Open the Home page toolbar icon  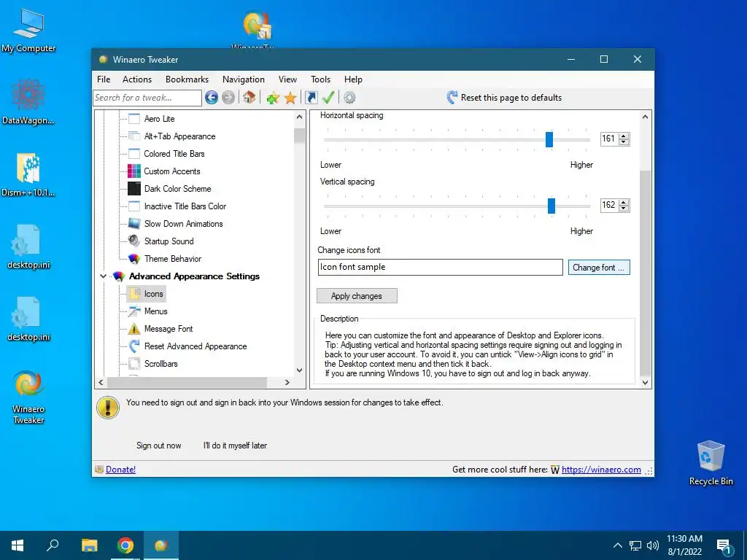coord(249,98)
